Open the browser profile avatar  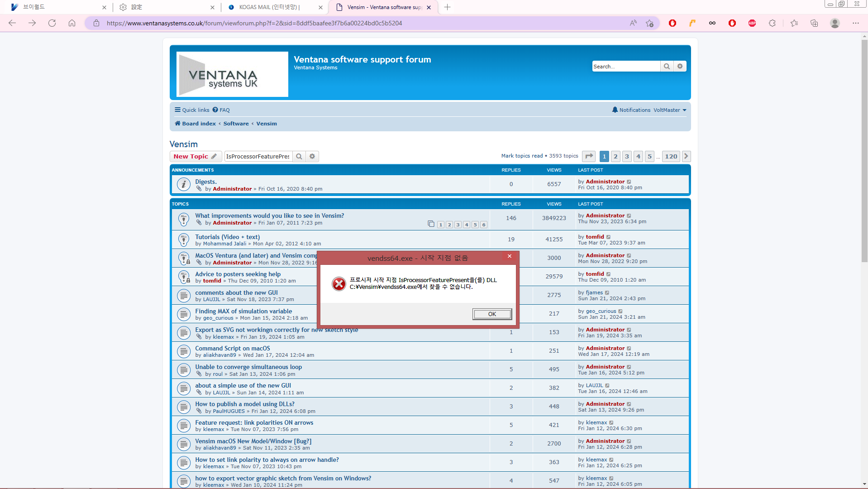(x=835, y=23)
